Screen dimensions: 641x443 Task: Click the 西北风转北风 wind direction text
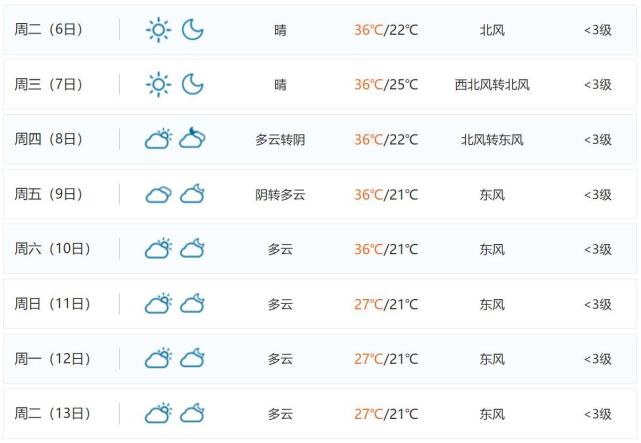coord(492,85)
